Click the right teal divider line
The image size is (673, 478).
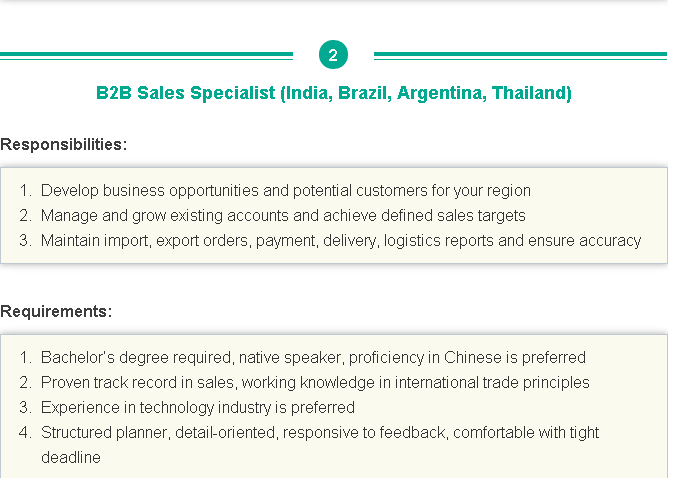pos(520,56)
